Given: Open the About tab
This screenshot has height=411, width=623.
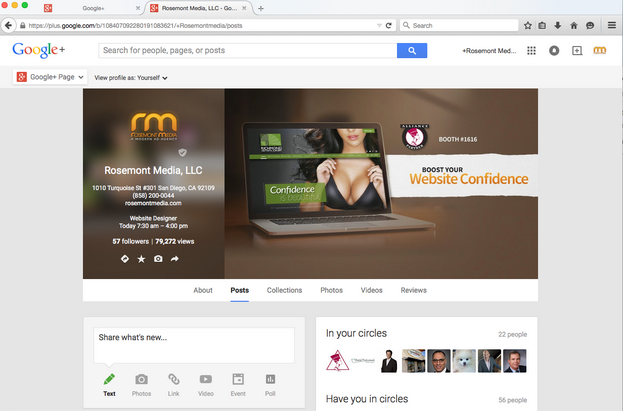Looking at the screenshot, I should coord(203,290).
